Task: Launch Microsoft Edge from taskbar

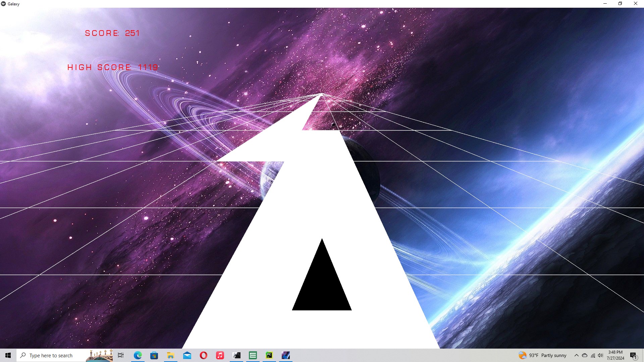Action: point(138,355)
